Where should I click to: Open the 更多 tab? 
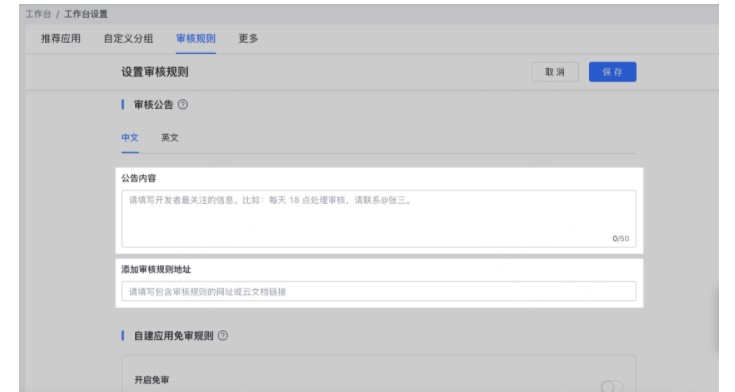pyautogui.click(x=248, y=38)
